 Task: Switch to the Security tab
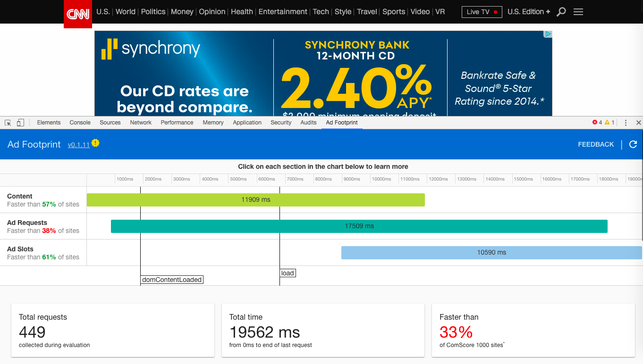pyautogui.click(x=281, y=123)
